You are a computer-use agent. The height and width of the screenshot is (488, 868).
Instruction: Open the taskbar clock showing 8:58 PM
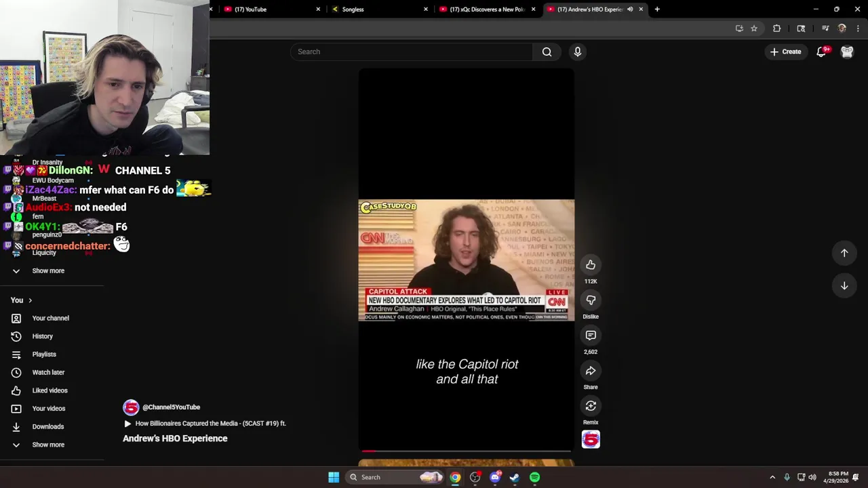click(x=835, y=477)
